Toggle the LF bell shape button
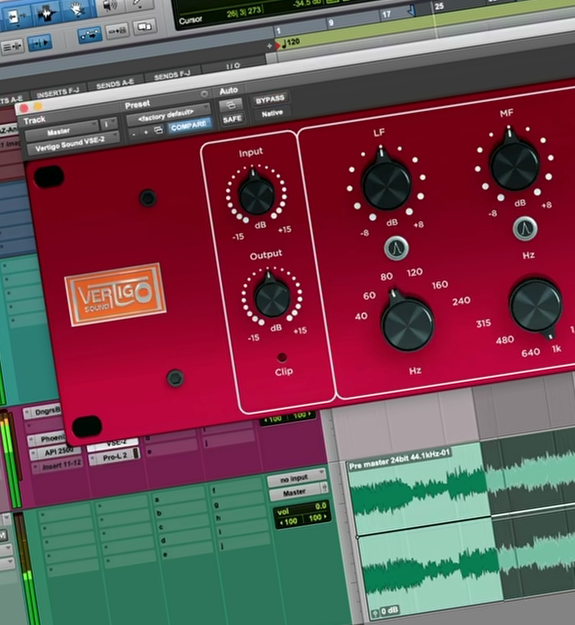 point(396,248)
